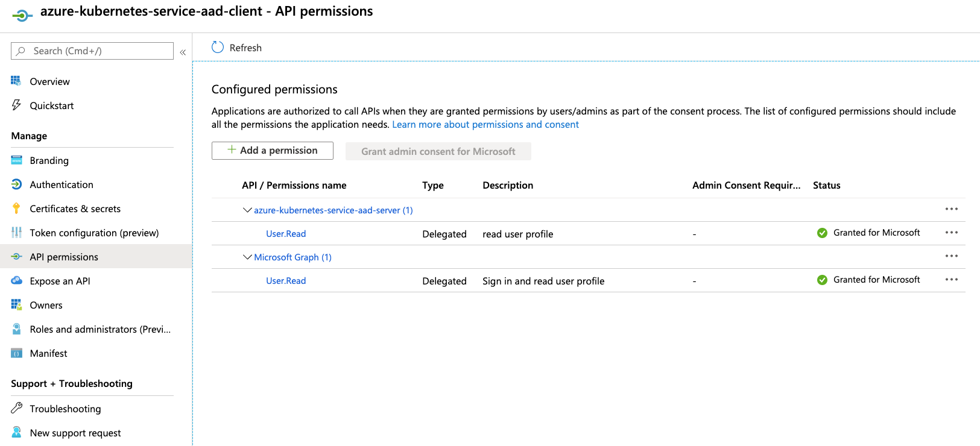Open User.Read under Microsoft Graph
This screenshot has height=446, width=980.
[286, 280]
